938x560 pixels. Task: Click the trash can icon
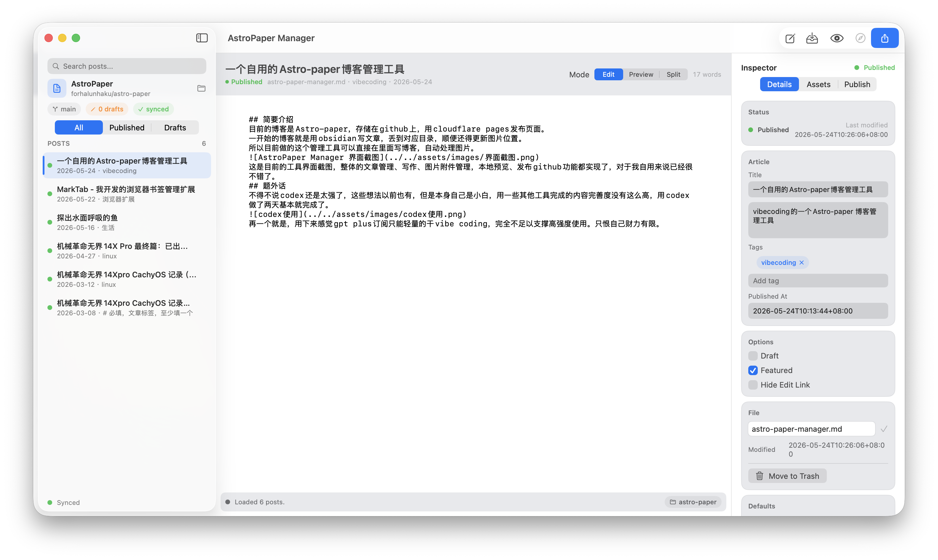760,476
